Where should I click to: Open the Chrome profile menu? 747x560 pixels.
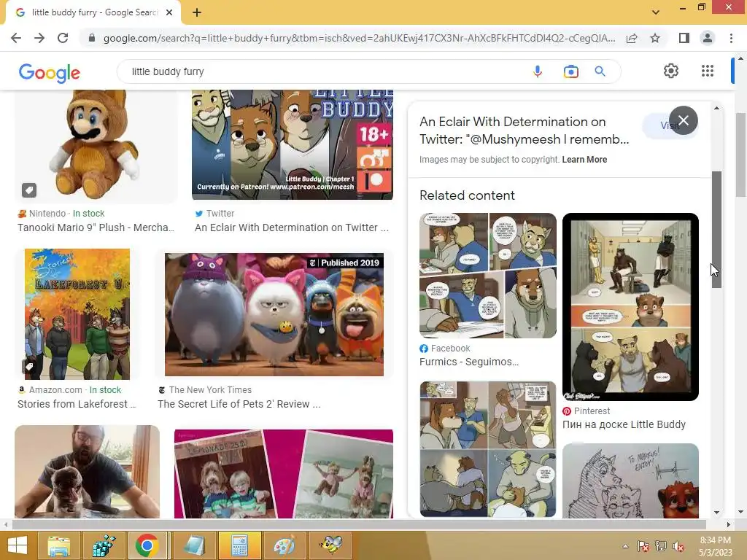[x=708, y=38]
